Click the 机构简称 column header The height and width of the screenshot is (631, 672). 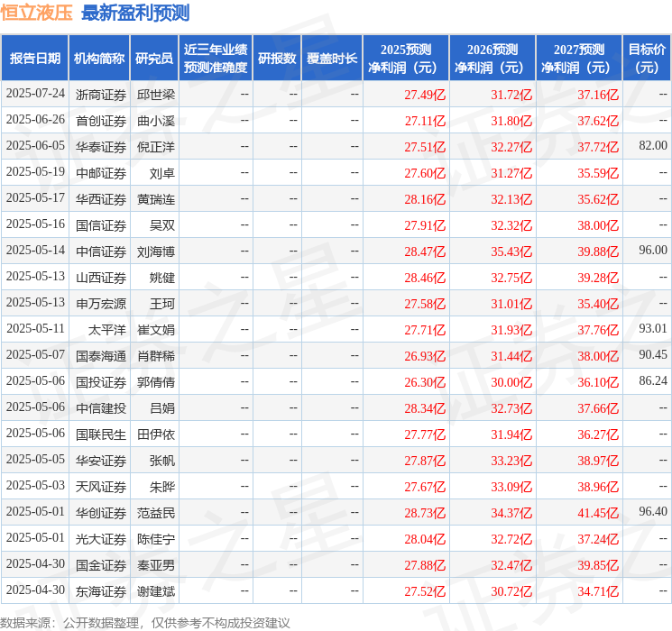pos(99,59)
